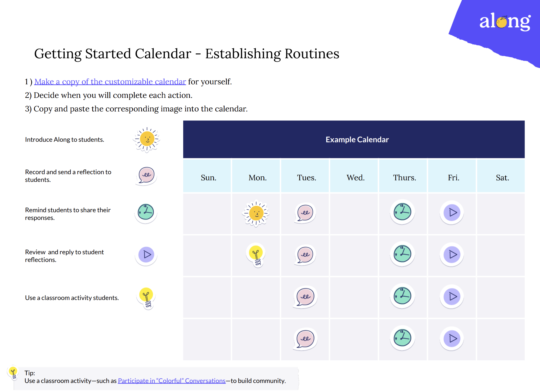Click the lightbulb icon next to Tip
The image size is (540, 392).
(x=13, y=372)
